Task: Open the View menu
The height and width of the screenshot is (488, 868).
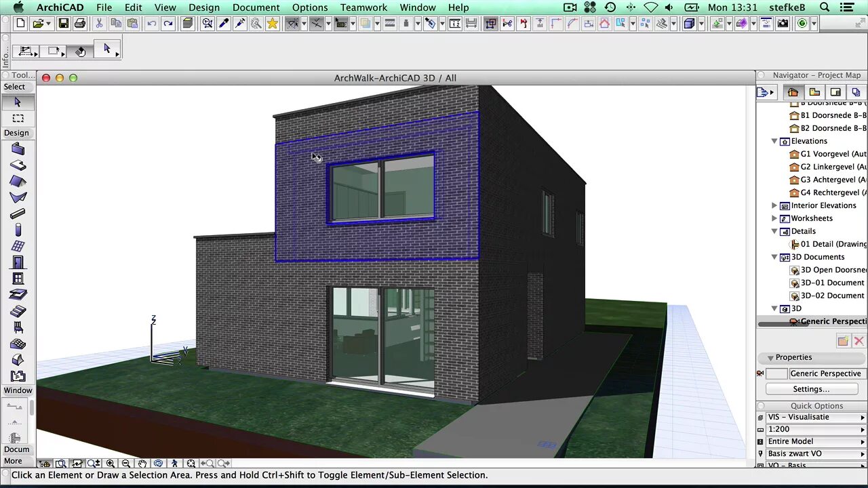Action: pos(165,7)
